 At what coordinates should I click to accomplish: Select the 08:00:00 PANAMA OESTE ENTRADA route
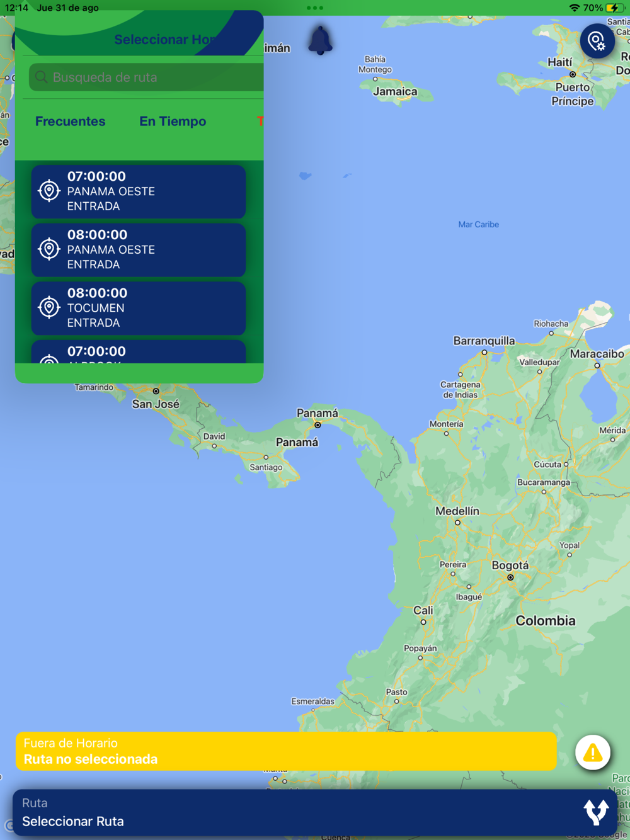[x=139, y=250]
